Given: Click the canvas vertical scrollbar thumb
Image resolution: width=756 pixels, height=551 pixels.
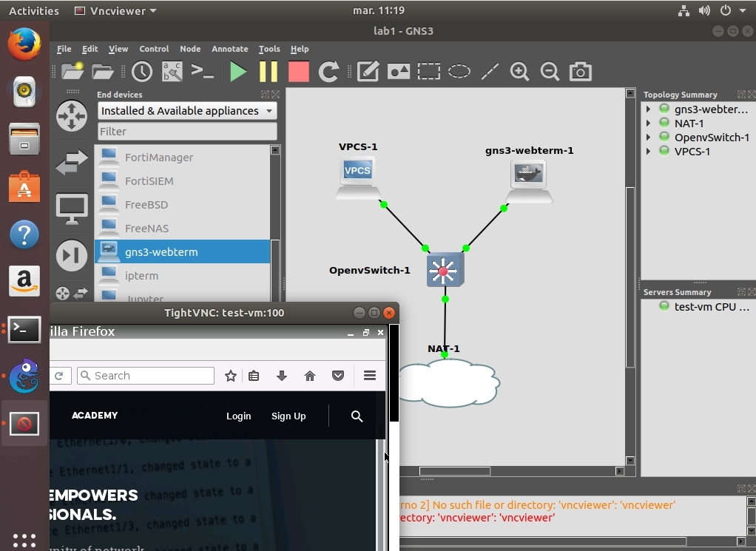Looking at the screenshot, I should coord(630,277).
